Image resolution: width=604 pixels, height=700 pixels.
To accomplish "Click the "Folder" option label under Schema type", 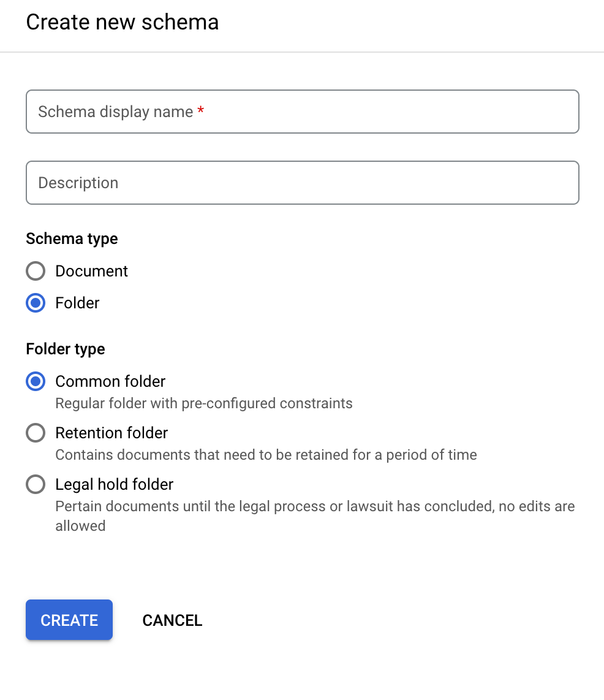I will pos(77,303).
